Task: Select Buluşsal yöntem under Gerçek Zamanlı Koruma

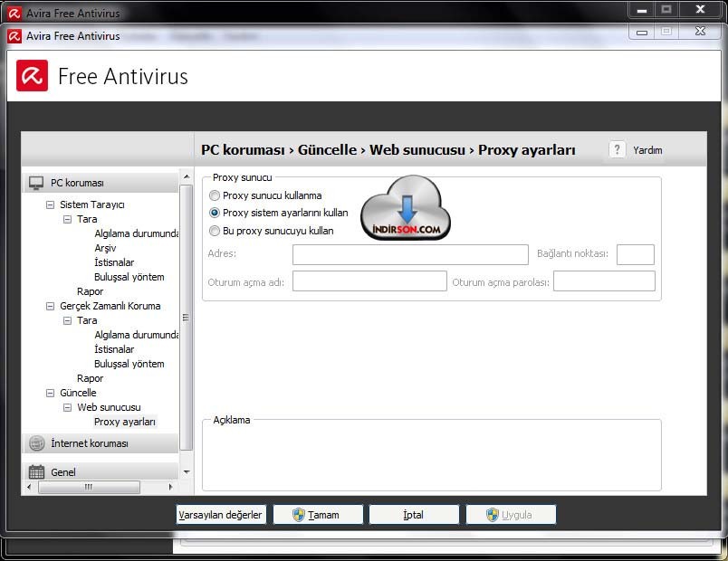Action: [x=129, y=364]
